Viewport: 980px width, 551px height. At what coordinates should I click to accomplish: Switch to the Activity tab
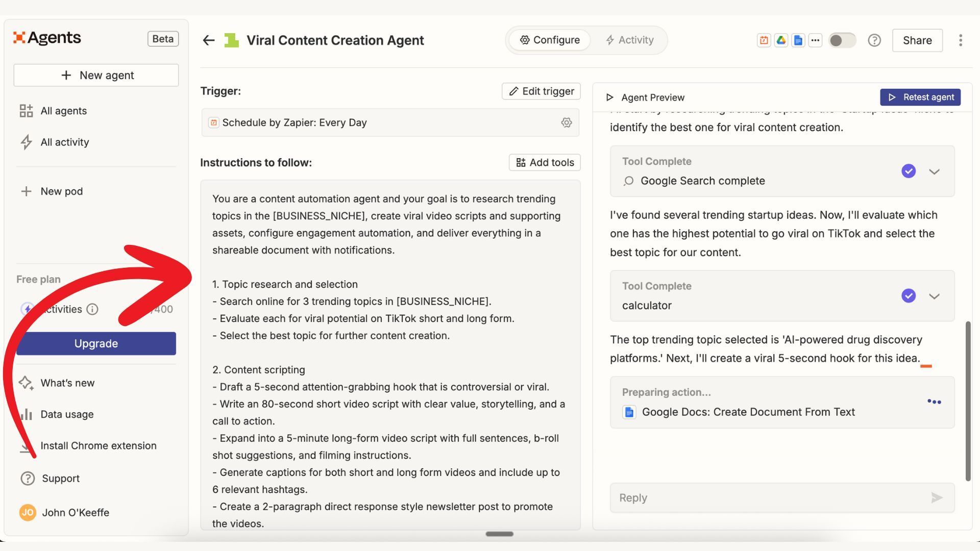(x=629, y=40)
